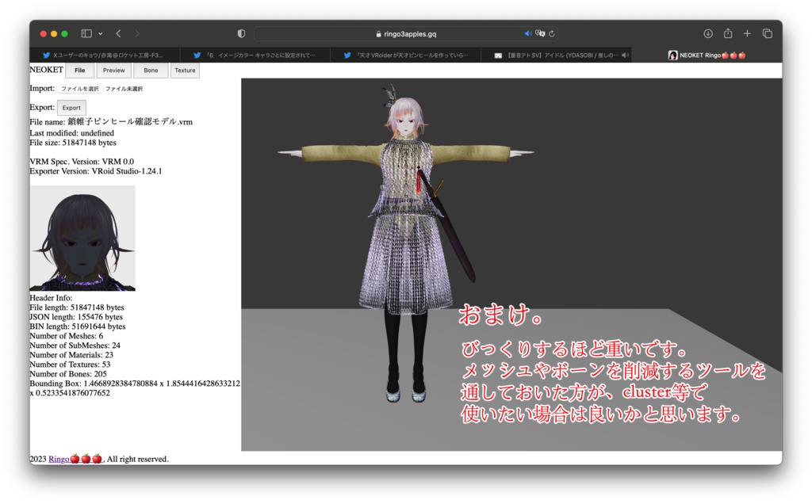Image resolution: width=812 pixels, height=504 pixels.
Task: Export the VRM with the Export button
Action: click(71, 107)
